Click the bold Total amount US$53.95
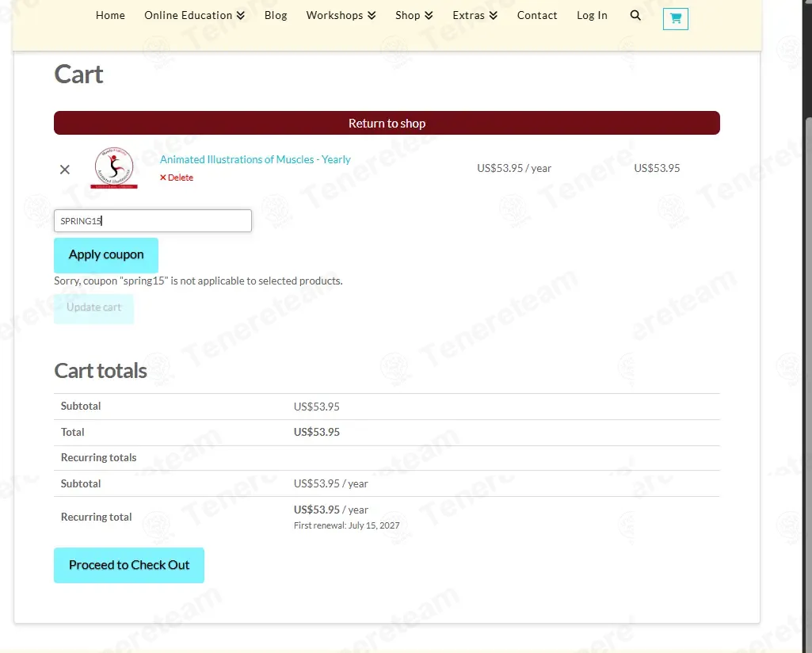 point(316,433)
